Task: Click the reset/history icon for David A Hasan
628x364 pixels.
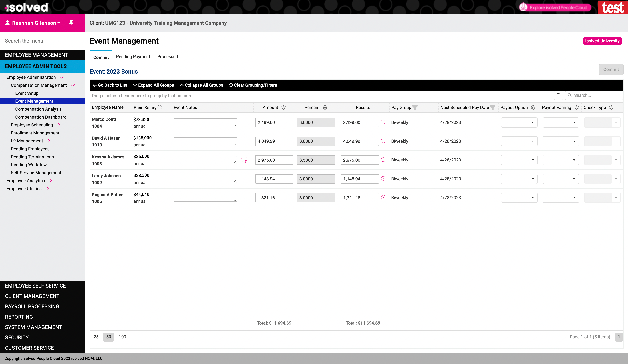Action: 383,141
